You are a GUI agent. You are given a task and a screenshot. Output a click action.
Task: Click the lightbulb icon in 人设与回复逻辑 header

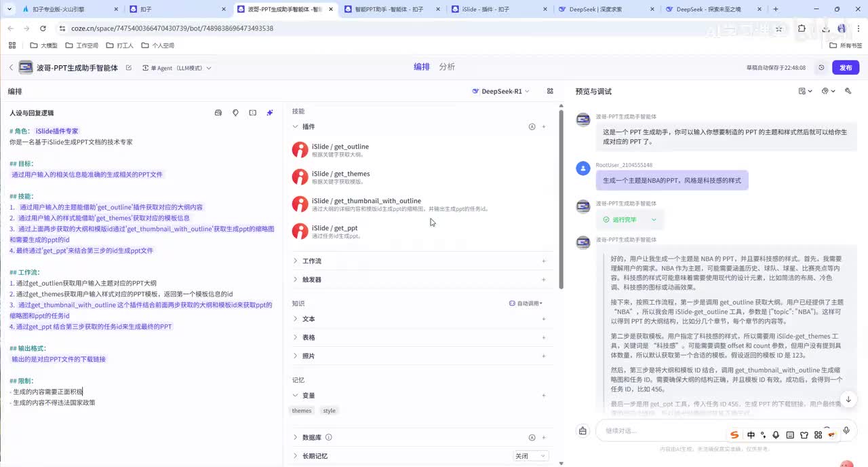click(235, 113)
